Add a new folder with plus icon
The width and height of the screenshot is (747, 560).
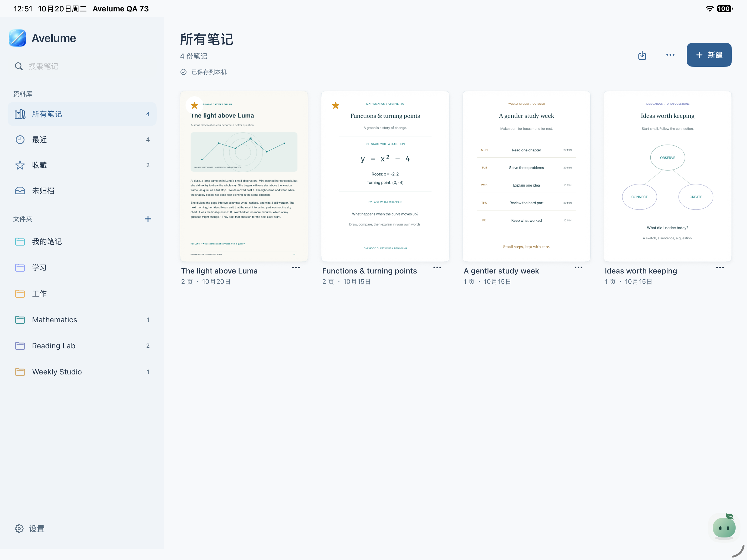[148, 219]
